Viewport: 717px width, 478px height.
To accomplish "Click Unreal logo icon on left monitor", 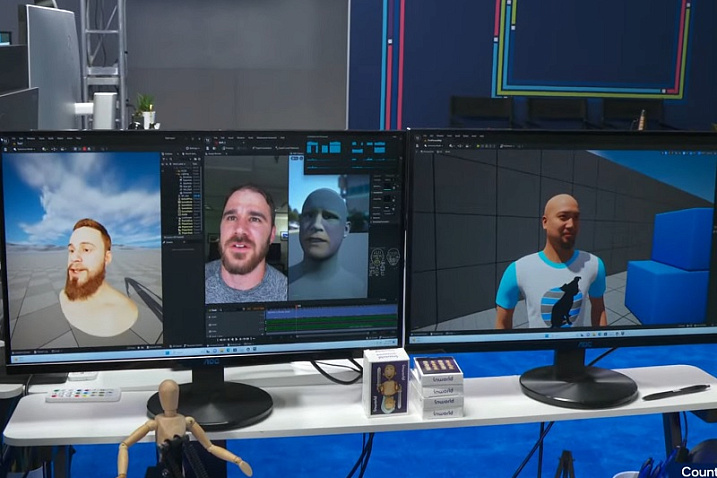I will coord(5,140).
